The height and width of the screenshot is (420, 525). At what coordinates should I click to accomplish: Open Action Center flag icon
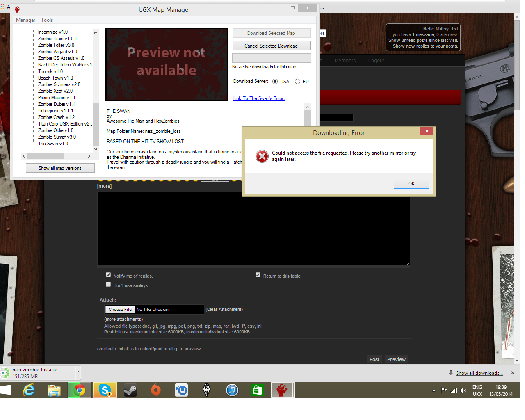[x=443, y=390]
